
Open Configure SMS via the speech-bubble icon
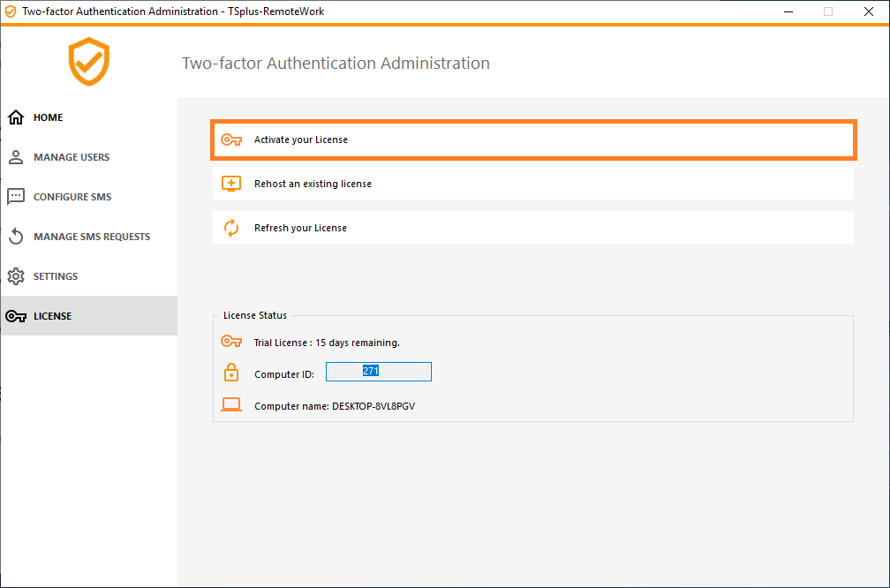pos(15,196)
